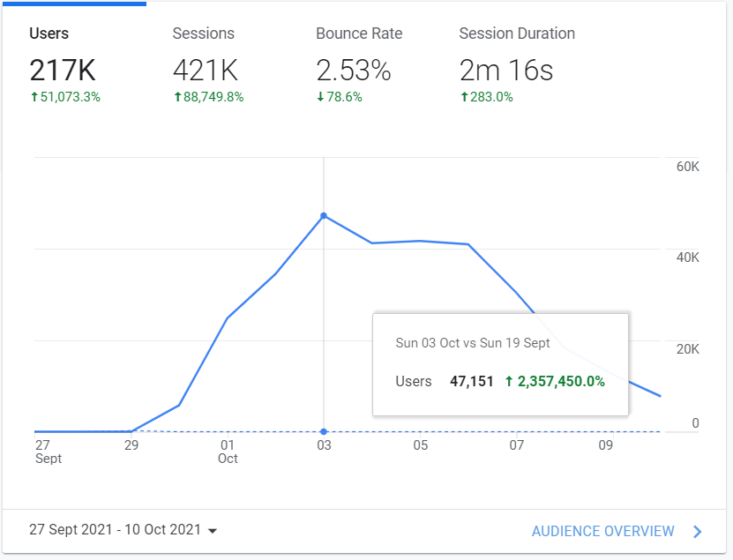Open the 27 Sept 2021 - 10 Oct 2021 date range
Viewport: 733px width, 560px height.
(x=115, y=531)
